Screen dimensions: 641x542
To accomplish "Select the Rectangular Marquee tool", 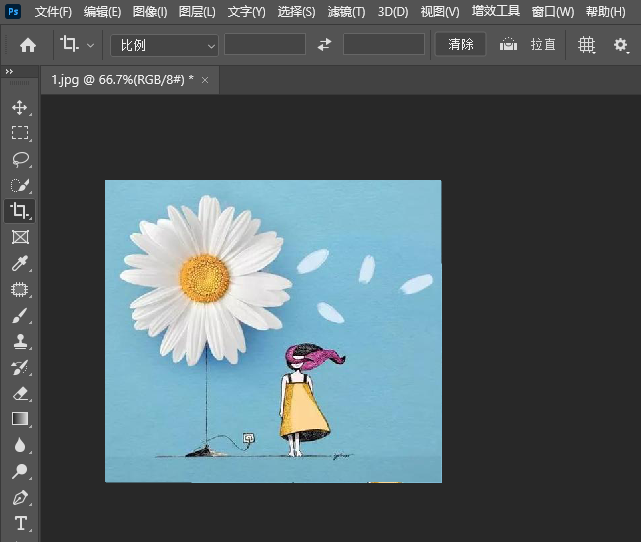I will [19, 133].
